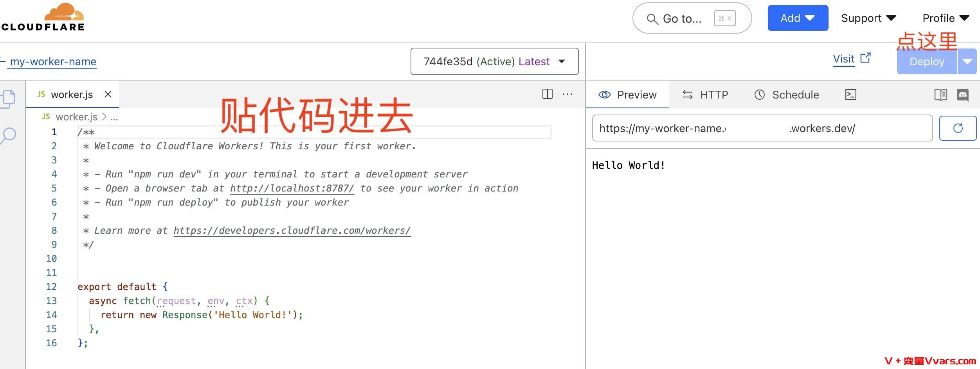This screenshot has width=980, height=369.
Task: Open the search sidebar icon
Action: pyautogui.click(x=9, y=135)
